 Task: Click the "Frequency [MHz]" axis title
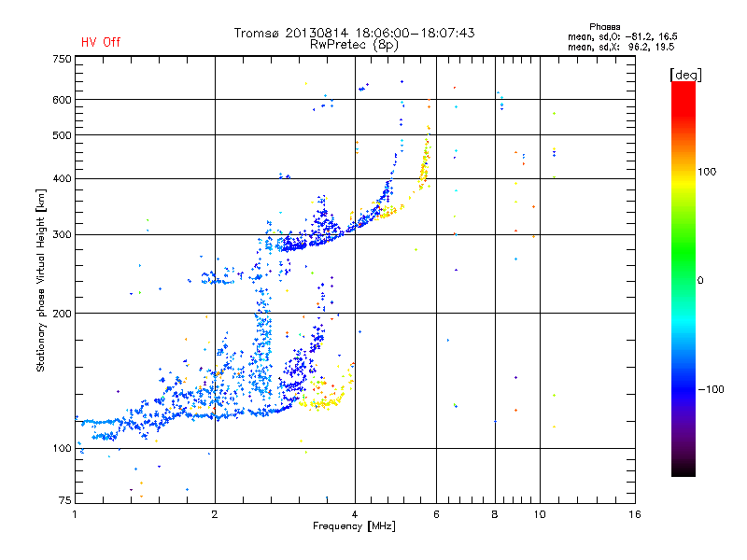click(354, 526)
